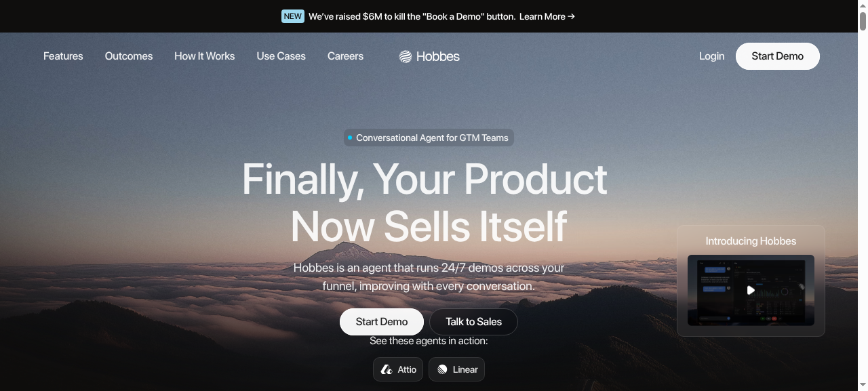Click the Attio logo icon

pos(387,369)
